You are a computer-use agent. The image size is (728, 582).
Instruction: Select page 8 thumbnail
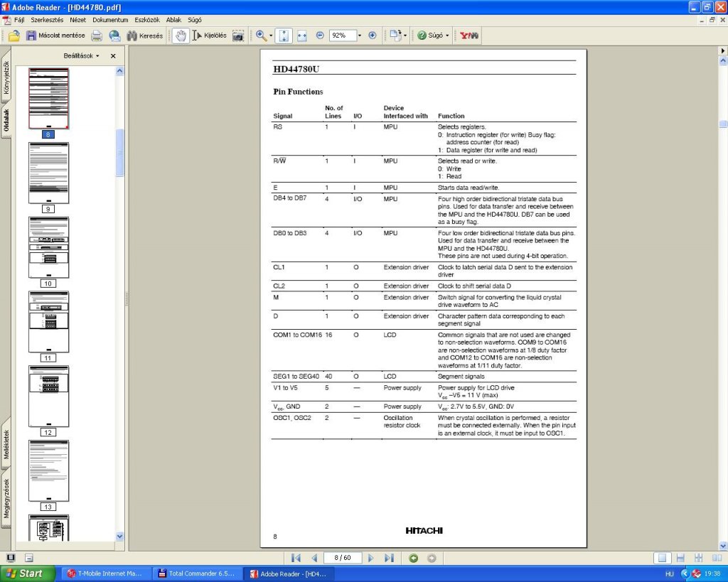(49, 98)
